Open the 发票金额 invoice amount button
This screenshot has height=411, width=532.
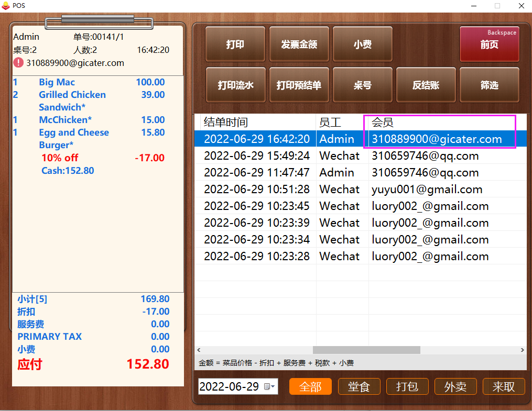coord(299,44)
